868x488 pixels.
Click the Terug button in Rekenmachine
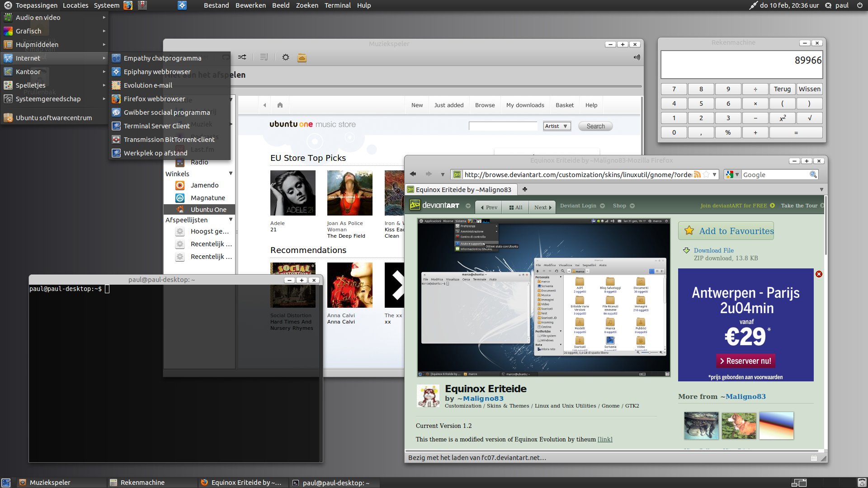783,89
